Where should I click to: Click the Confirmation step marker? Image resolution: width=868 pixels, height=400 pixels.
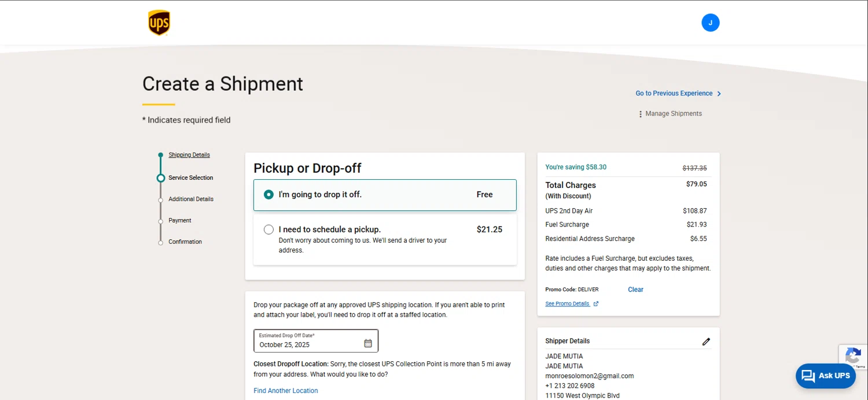click(161, 243)
